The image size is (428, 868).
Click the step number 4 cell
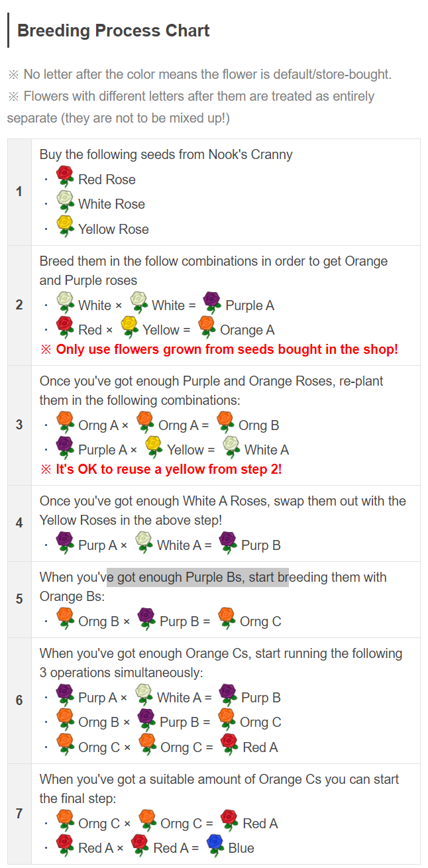(x=19, y=523)
